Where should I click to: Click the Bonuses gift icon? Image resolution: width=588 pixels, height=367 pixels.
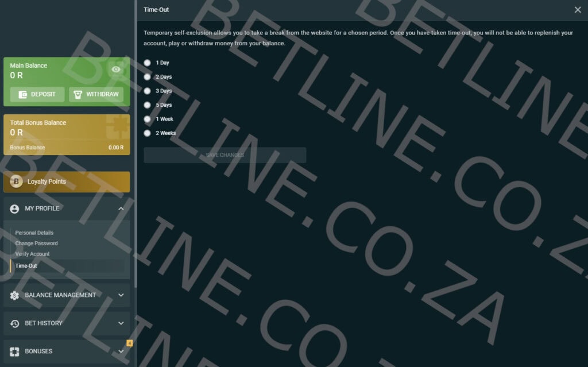pos(14,351)
